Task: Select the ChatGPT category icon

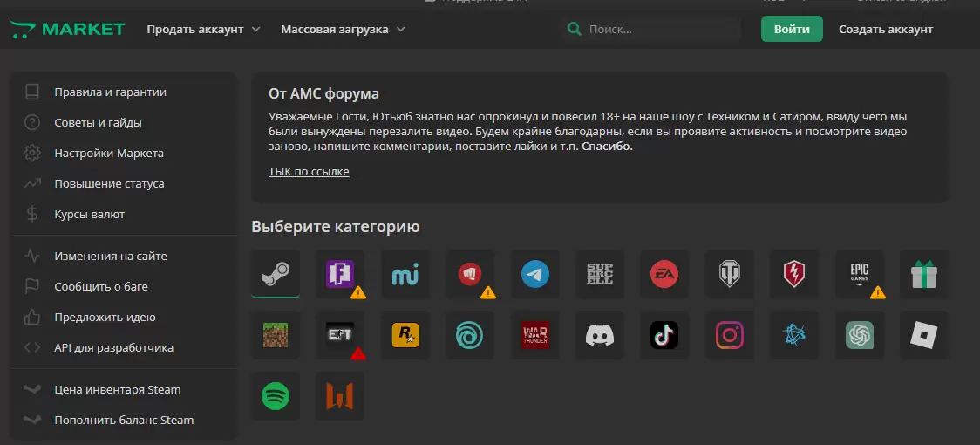Action: click(860, 335)
